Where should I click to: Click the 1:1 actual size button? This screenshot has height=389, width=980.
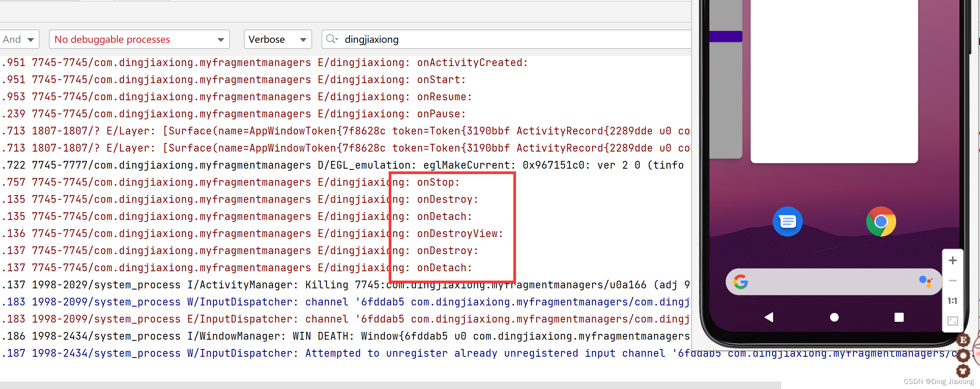(x=952, y=301)
